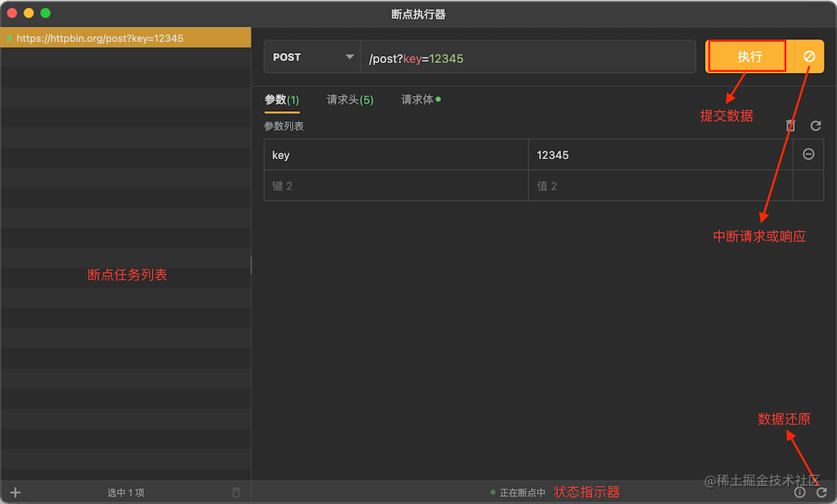
Task: Switch to the 请求头(5) tab
Action: (x=349, y=99)
